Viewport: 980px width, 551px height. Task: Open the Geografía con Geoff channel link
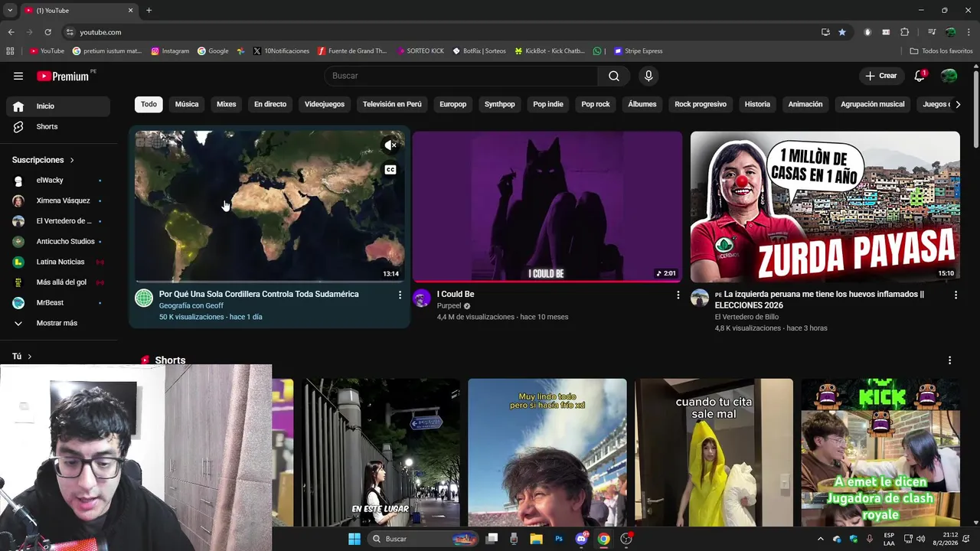pyautogui.click(x=191, y=306)
